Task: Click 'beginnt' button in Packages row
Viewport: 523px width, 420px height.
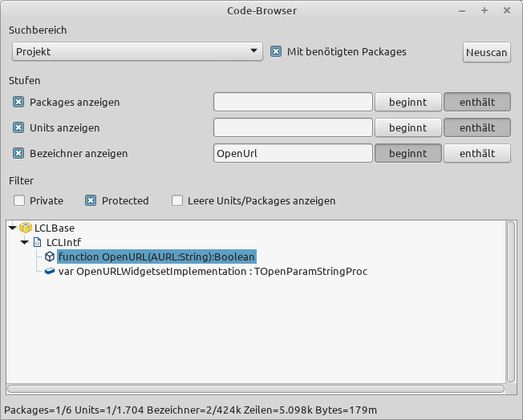Action: pyautogui.click(x=407, y=103)
